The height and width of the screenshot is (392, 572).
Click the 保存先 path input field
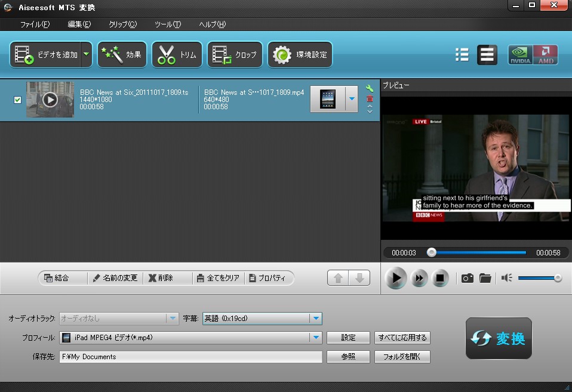pyautogui.click(x=191, y=357)
